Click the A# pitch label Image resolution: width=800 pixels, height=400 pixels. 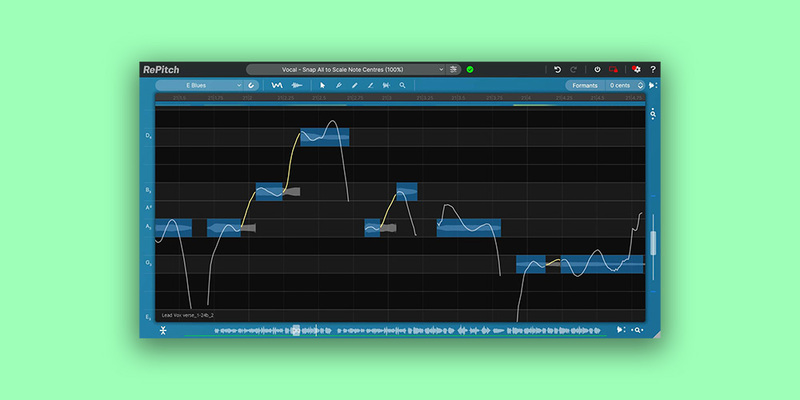pos(148,208)
